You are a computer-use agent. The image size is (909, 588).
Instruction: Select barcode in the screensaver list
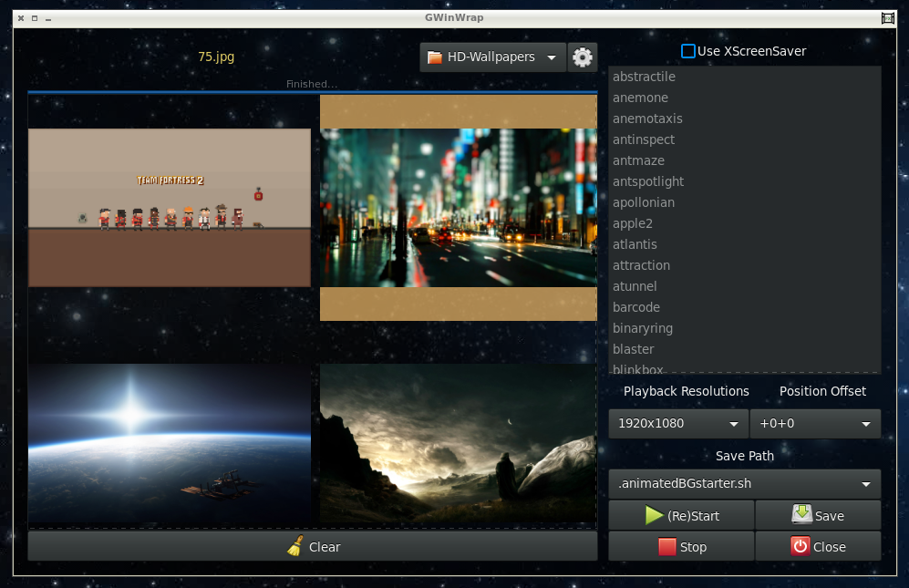744,306
